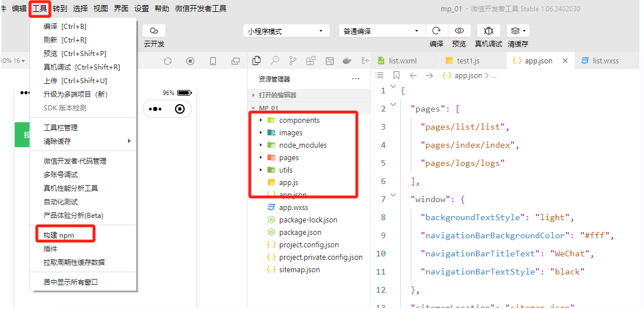Choose 预览 [Ctrl+Shift+P] menu entry
The height and width of the screenshot is (309, 644).
click(83, 54)
